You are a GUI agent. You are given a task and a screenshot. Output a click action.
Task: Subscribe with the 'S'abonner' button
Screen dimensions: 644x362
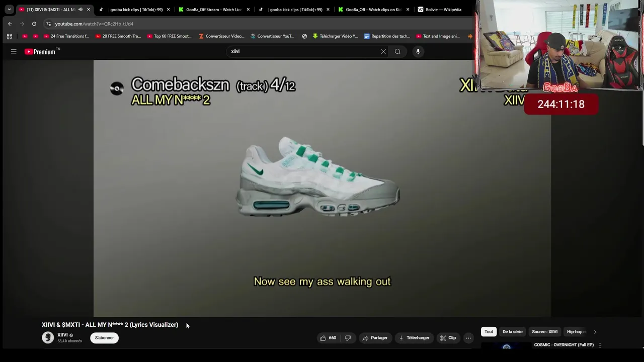pyautogui.click(x=104, y=338)
